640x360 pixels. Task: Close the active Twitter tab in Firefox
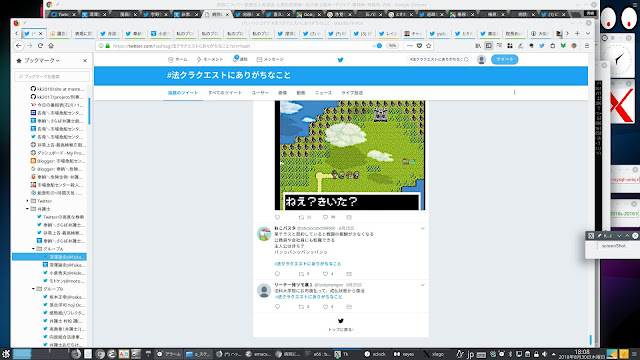coord(41,33)
